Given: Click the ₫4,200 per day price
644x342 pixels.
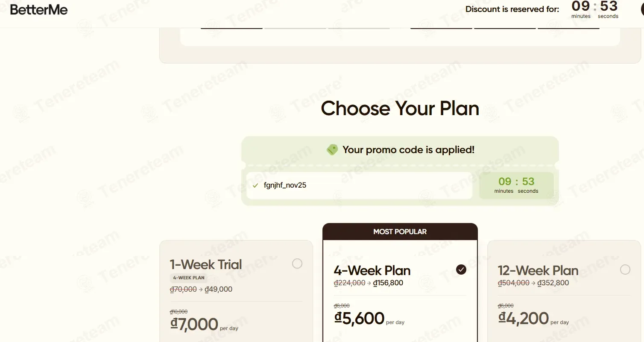Looking at the screenshot, I should [524, 319].
